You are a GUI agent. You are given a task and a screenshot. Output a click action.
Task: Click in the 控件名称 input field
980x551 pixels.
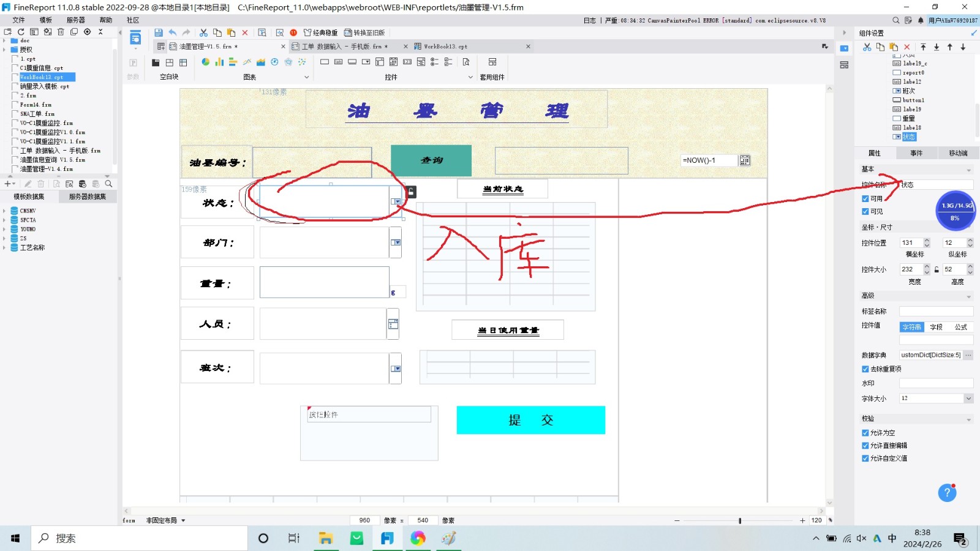(936, 184)
